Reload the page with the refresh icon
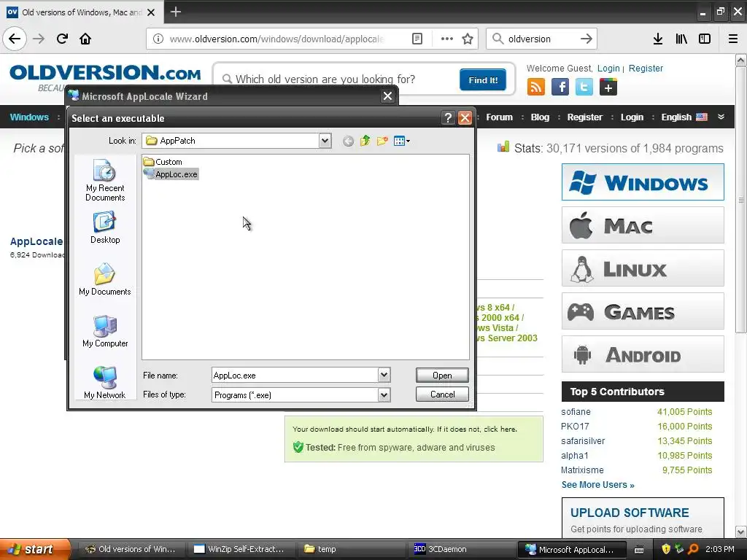747x560 pixels. [x=62, y=39]
